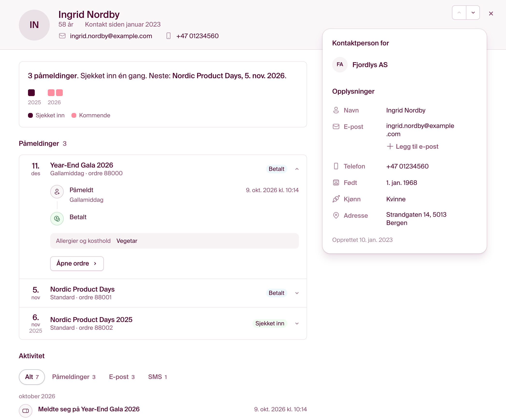Image resolution: width=506 pixels, height=420 pixels.
Task: Expand Nordic Product Days 2025 registration
Action: tap(297, 323)
